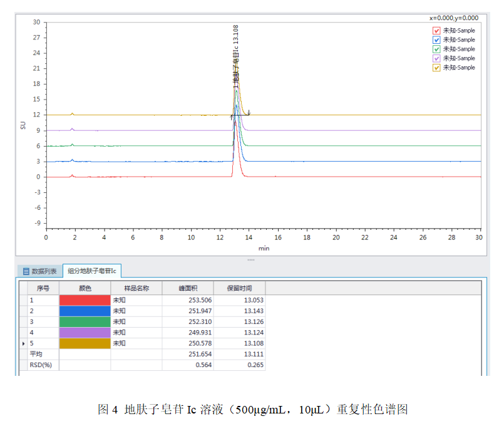
Task: Open the 数据列表 tab
Action: (x=40, y=271)
